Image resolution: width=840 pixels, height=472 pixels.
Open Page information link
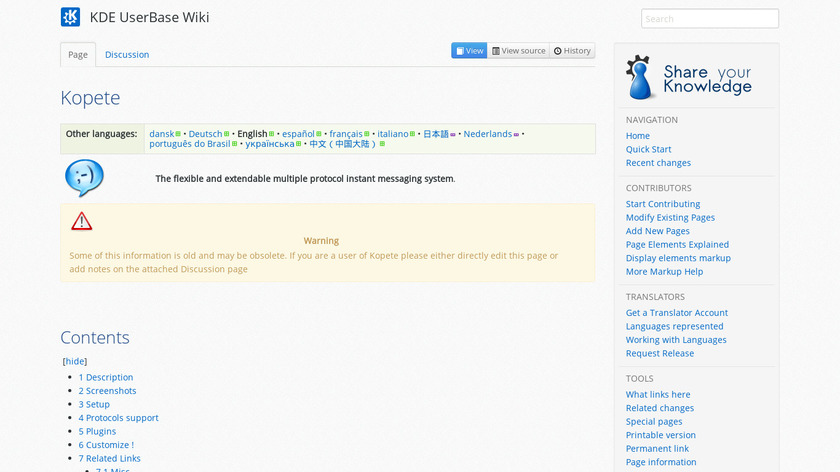(x=661, y=462)
